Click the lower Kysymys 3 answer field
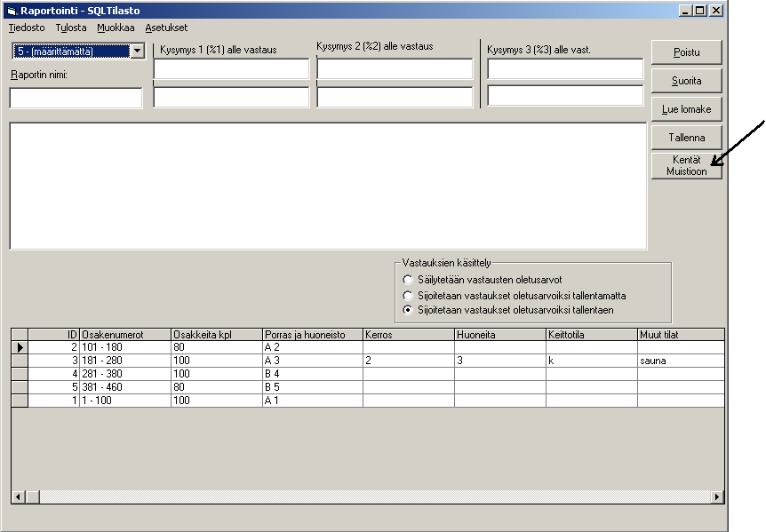Viewport: 766px width, 532px height. tap(565, 95)
